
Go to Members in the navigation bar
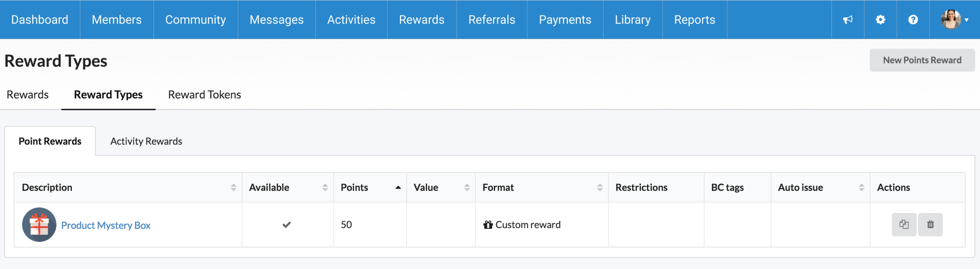(x=117, y=20)
